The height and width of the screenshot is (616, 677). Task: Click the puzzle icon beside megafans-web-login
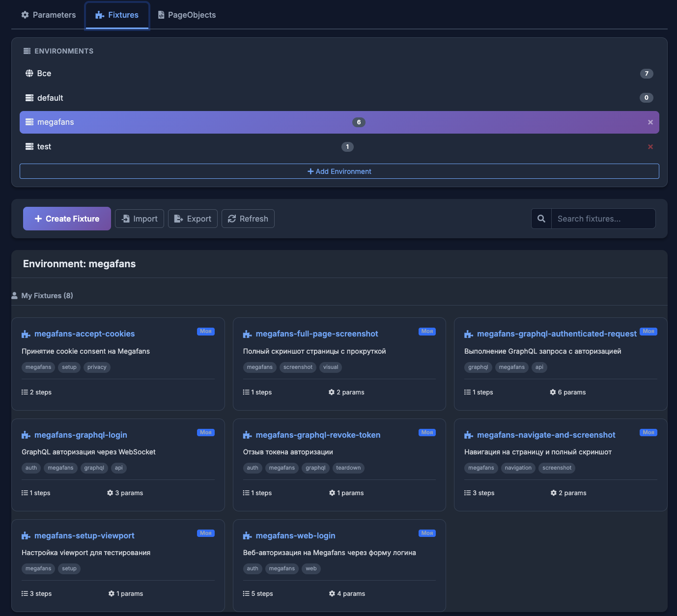coord(247,536)
